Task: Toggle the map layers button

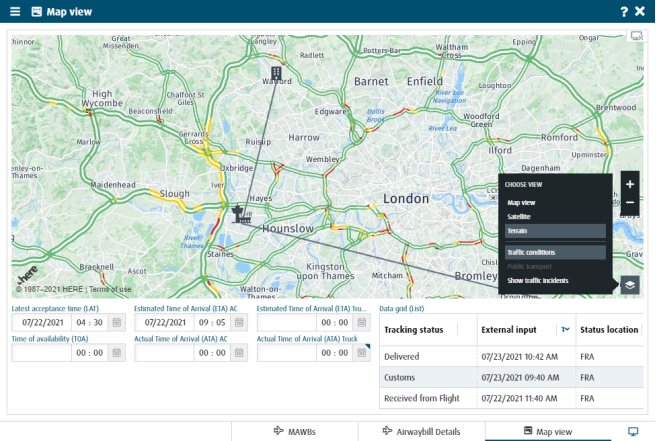Action: (630, 285)
